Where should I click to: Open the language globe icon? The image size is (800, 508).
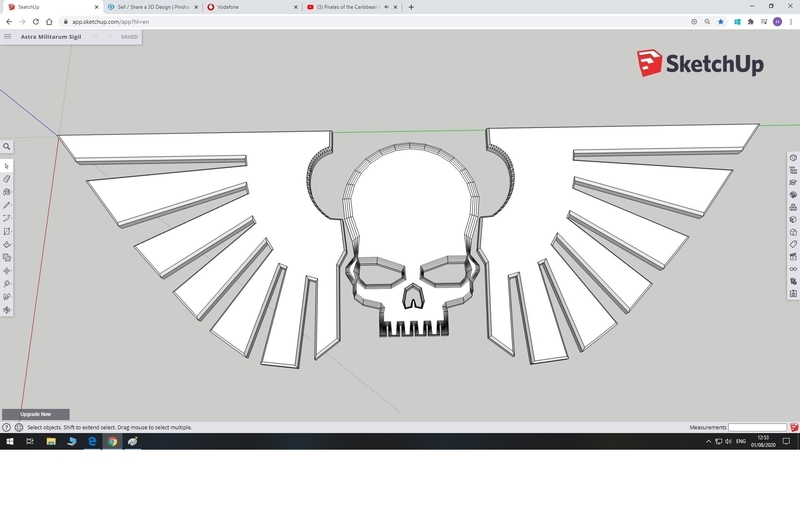pos(19,427)
